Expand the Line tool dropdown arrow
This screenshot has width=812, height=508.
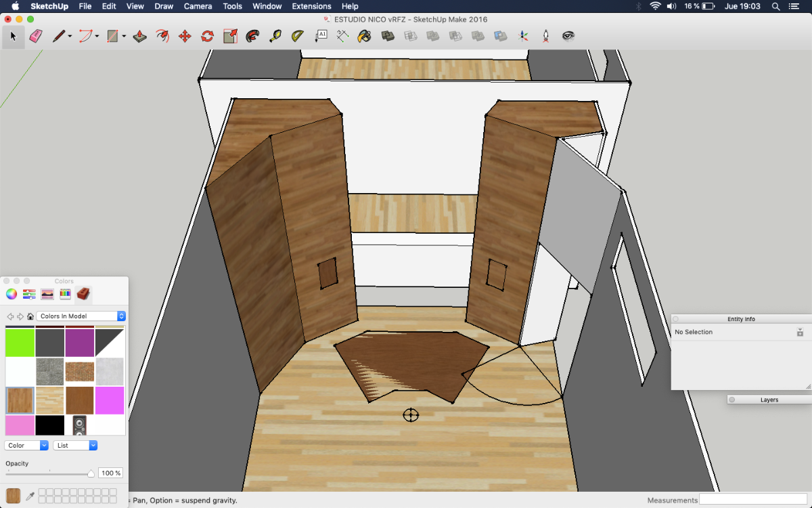click(x=70, y=37)
